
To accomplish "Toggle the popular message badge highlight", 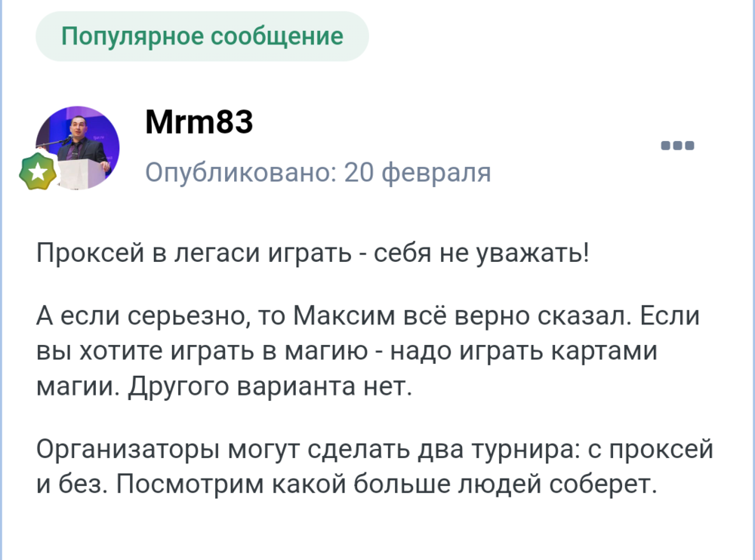I will [x=201, y=35].
